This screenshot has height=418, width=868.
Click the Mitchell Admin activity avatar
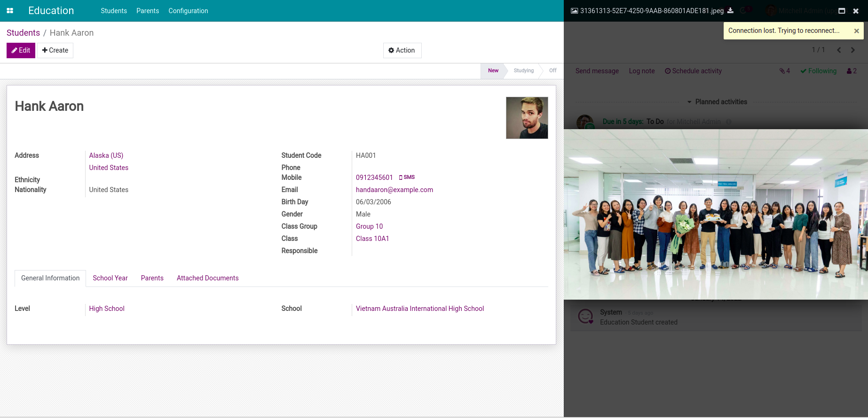tap(585, 122)
